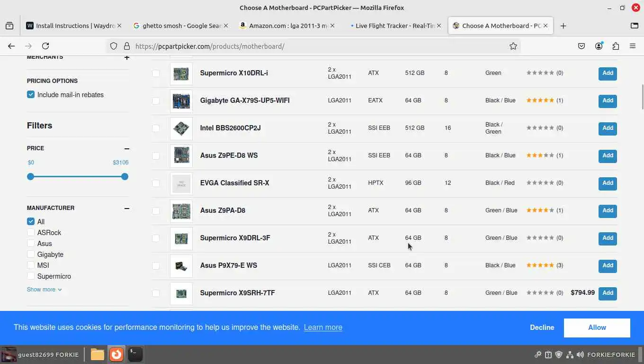Bookmark this page with star icon
The height and width of the screenshot is (364, 644).
coord(513,46)
